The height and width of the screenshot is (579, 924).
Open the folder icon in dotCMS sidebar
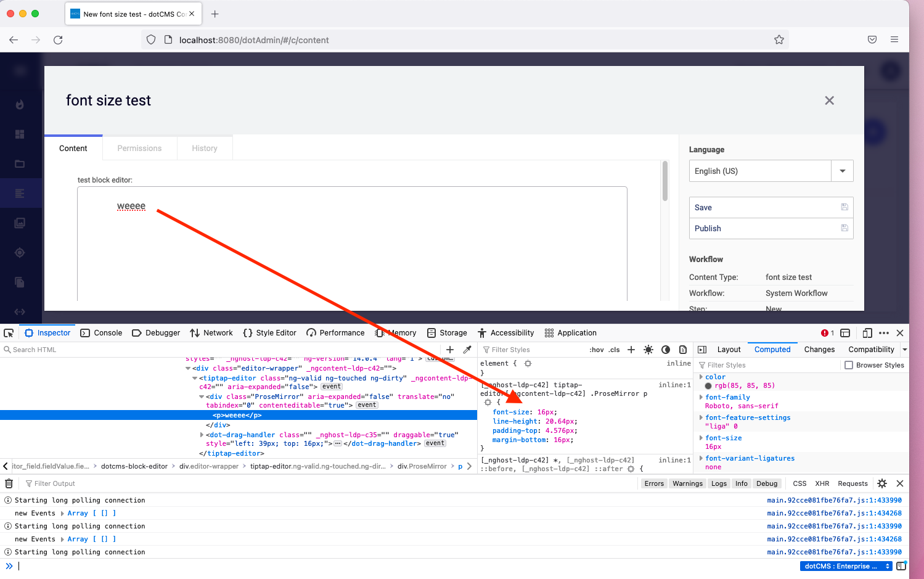click(20, 163)
